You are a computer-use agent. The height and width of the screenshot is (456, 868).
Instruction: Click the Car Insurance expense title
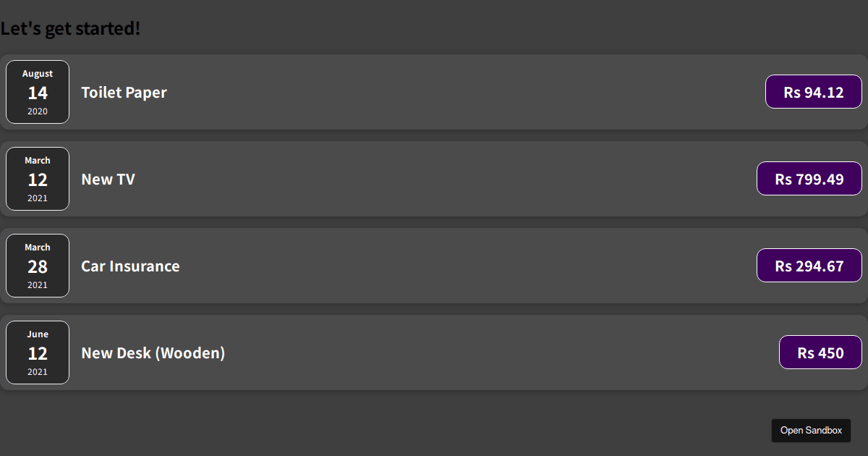[x=130, y=266]
